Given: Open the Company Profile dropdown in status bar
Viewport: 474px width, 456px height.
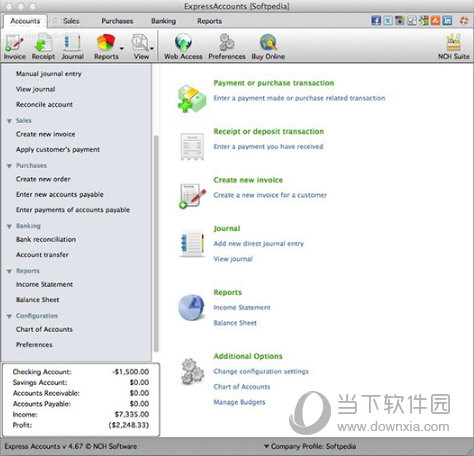Looking at the screenshot, I should [x=310, y=446].
